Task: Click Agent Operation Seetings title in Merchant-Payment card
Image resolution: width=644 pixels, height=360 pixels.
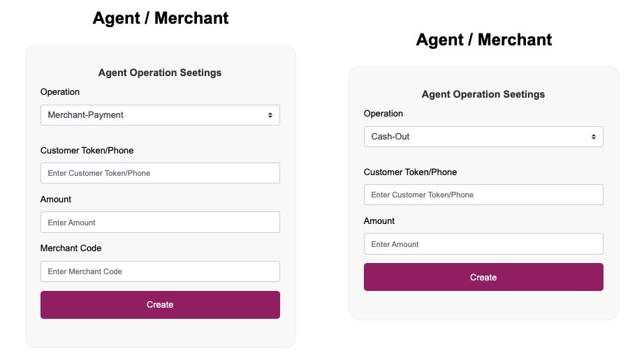Action: coord(160,73)
